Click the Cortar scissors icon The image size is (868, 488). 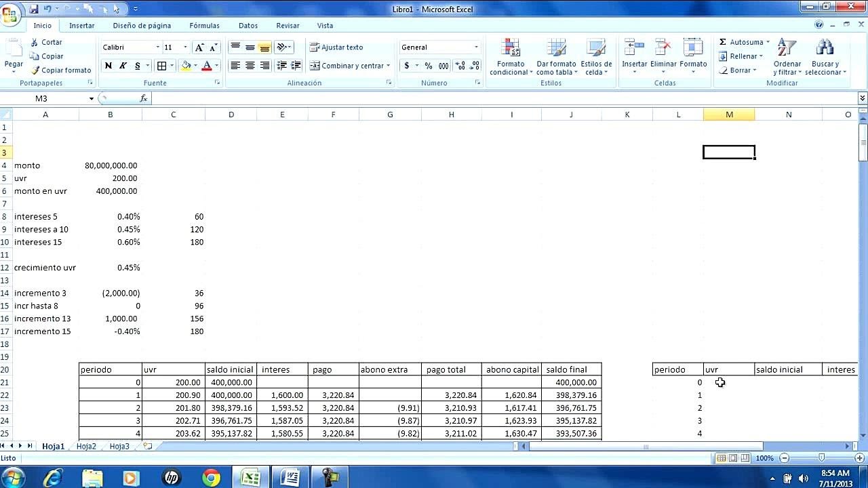click(x=35, y=42)
